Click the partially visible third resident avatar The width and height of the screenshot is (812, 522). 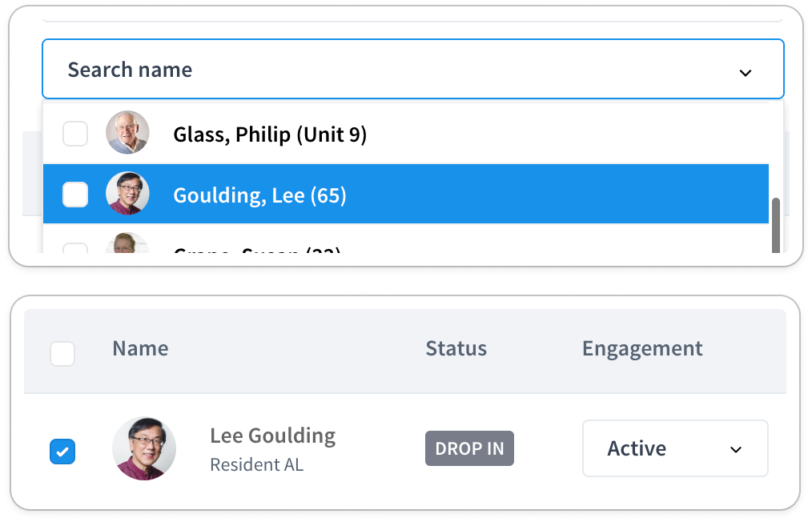127,243
